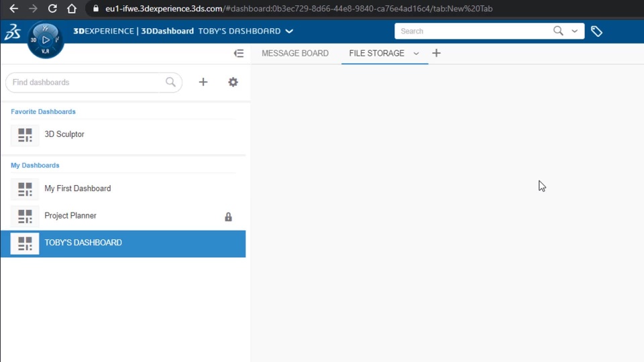Go to browser home icon
The image size is (644, 362).
pyautogui.click(x=72, y=9)
